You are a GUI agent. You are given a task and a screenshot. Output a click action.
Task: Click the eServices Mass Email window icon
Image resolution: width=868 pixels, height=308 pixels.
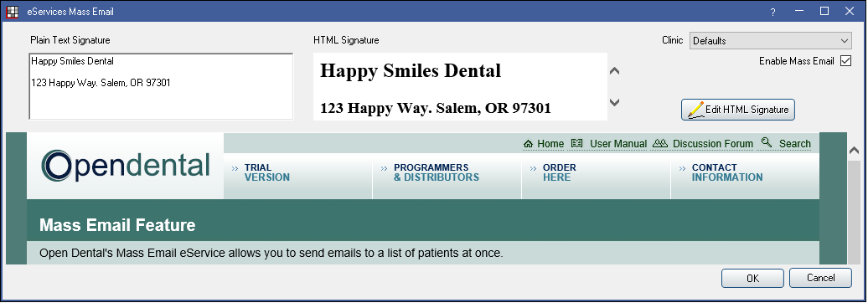[x=12, y=11]
